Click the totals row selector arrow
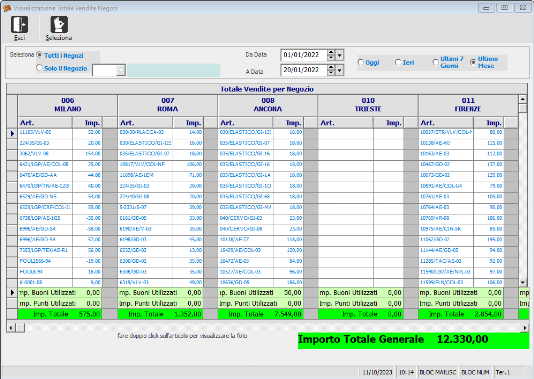Screen dimensions: 534x379 click(x=12, y=293)
